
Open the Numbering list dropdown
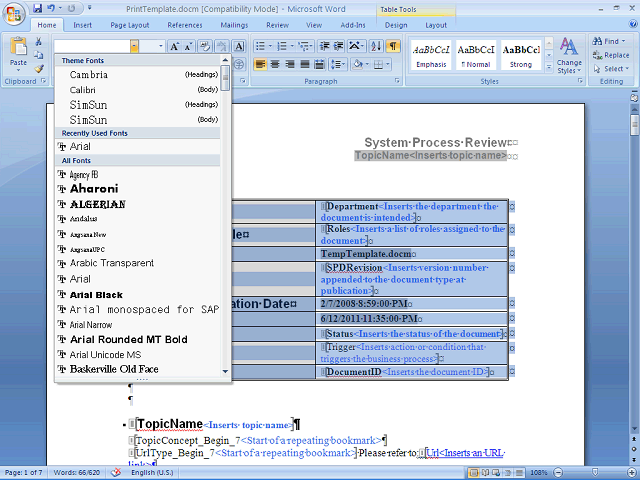pos(292,46)
